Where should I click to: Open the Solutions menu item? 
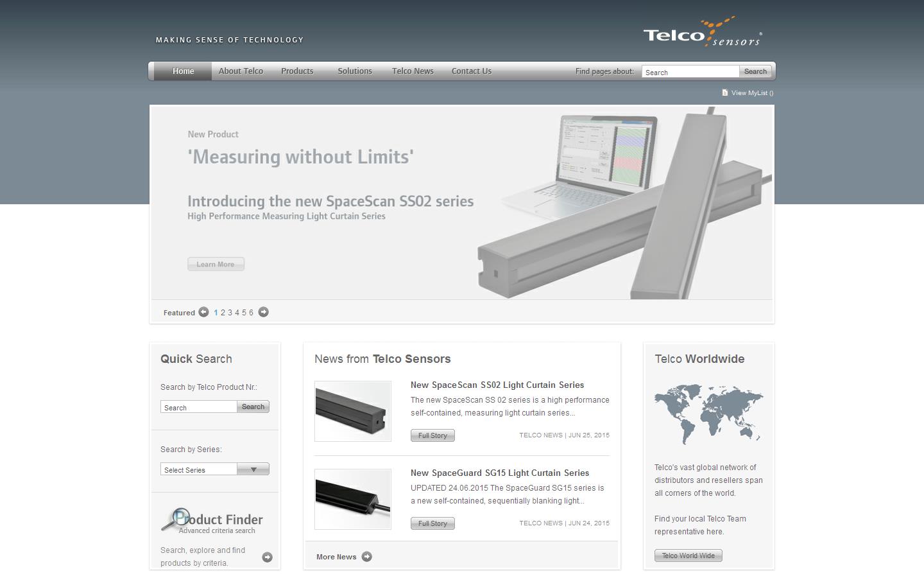click(x=355, y=71)
